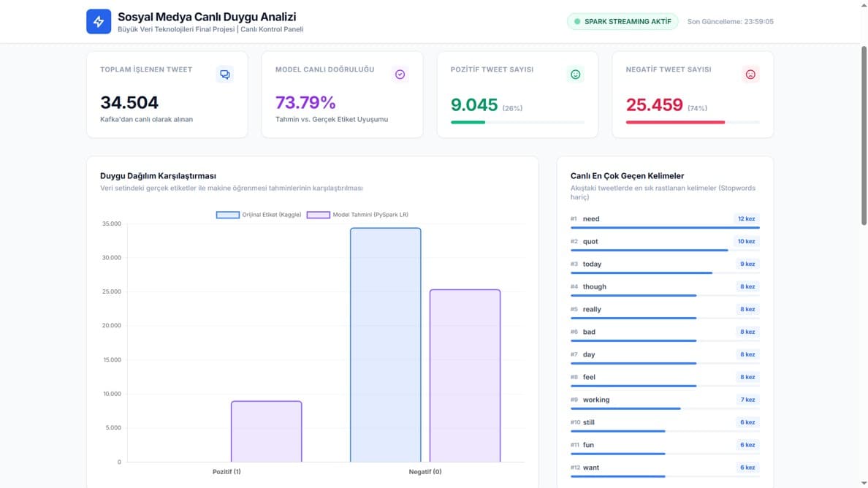The image size is (868, 488).
Task: Toggle the Model Tahmini (PySpark LR) legend series
Action: (357, 215)
